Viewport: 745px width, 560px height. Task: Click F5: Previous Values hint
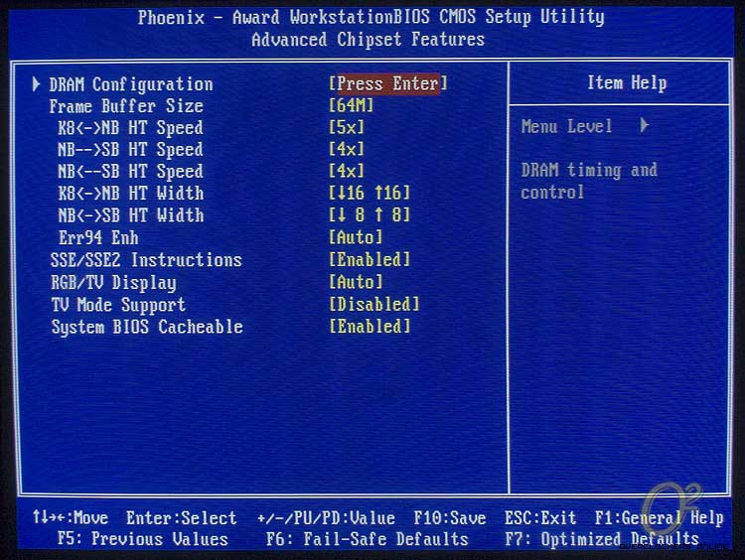tap(142, 539)
